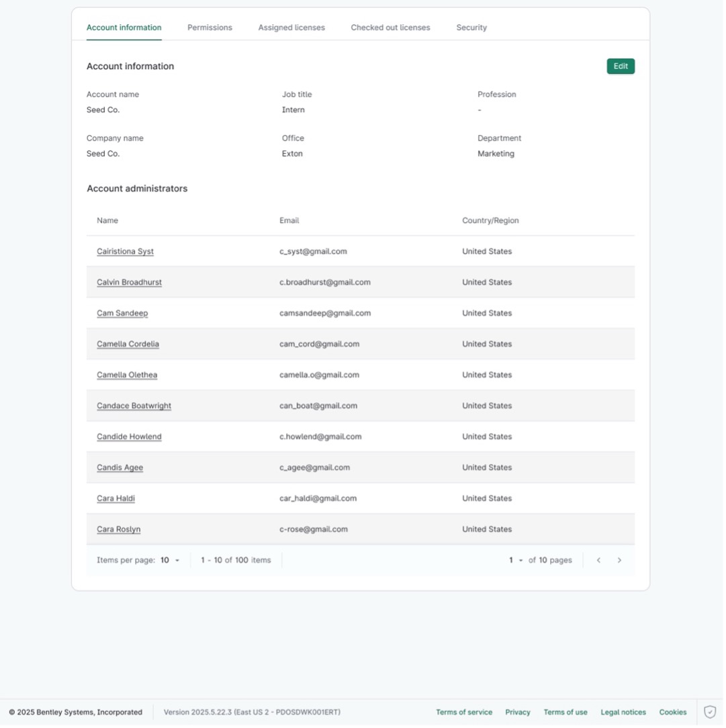This screenshot has height=728, width=726.
Task: View the Privacy policy
Action: pos(518,711)
